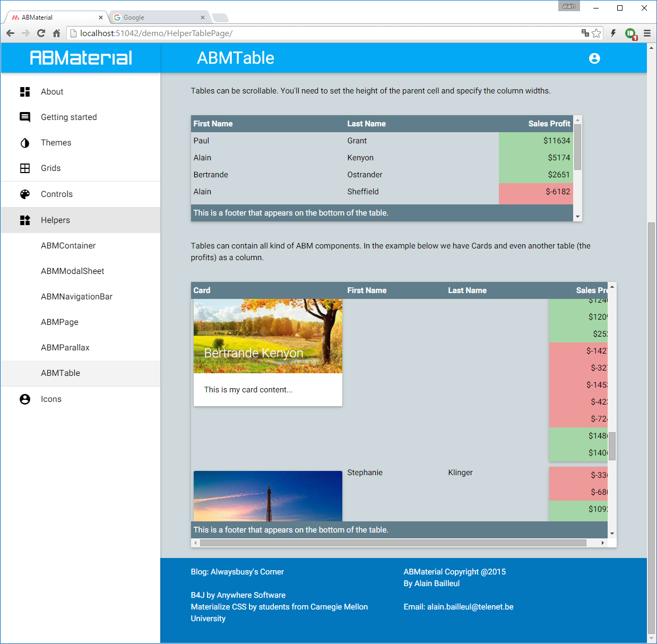The image size is (657, 644).
Task: Click the Grids table icon
Action: tap(25, 168)
